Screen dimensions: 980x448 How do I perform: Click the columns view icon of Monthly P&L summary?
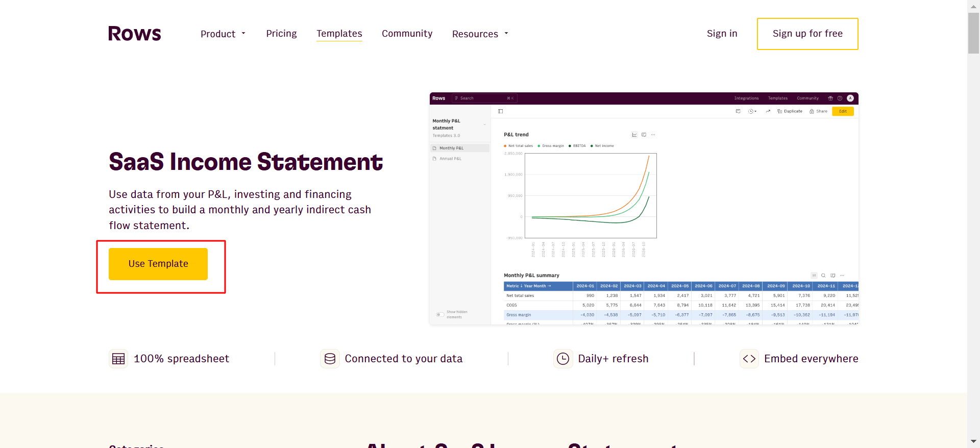click(814, 276)
